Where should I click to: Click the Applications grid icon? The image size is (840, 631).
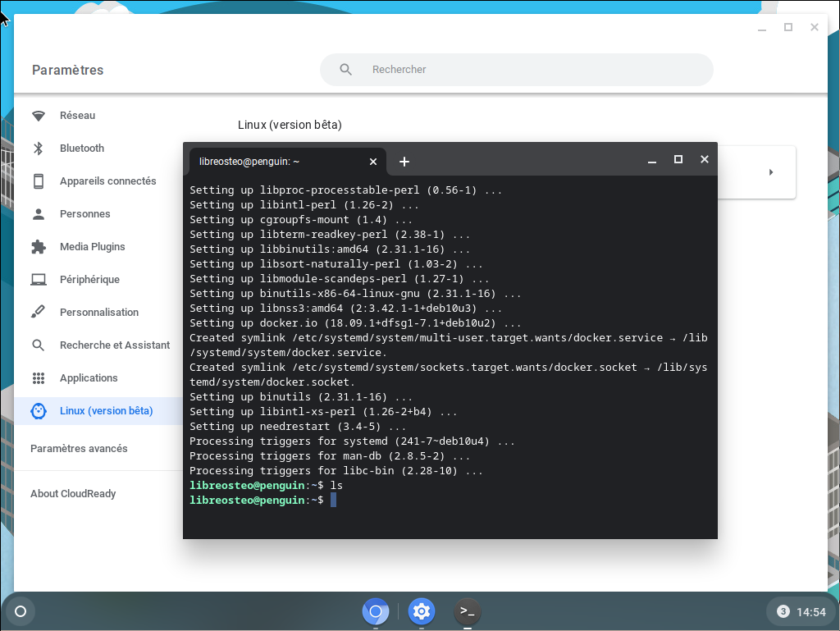[38, 378]
